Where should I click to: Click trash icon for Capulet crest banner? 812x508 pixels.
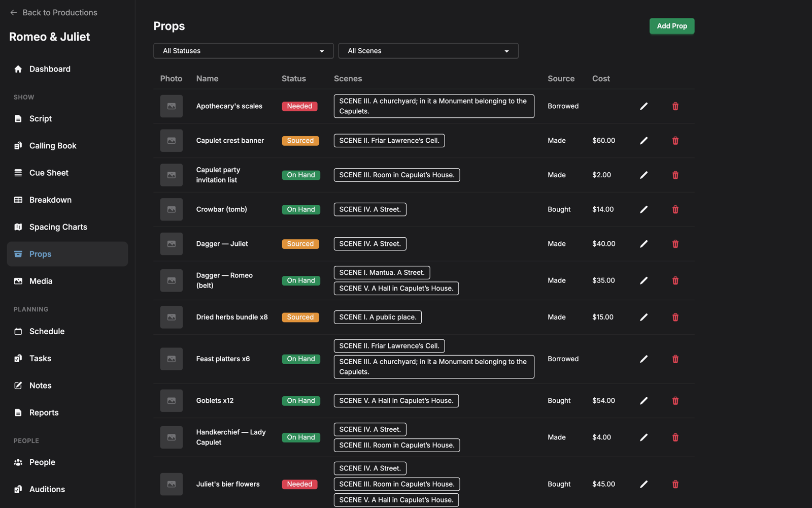pos(675,141)
